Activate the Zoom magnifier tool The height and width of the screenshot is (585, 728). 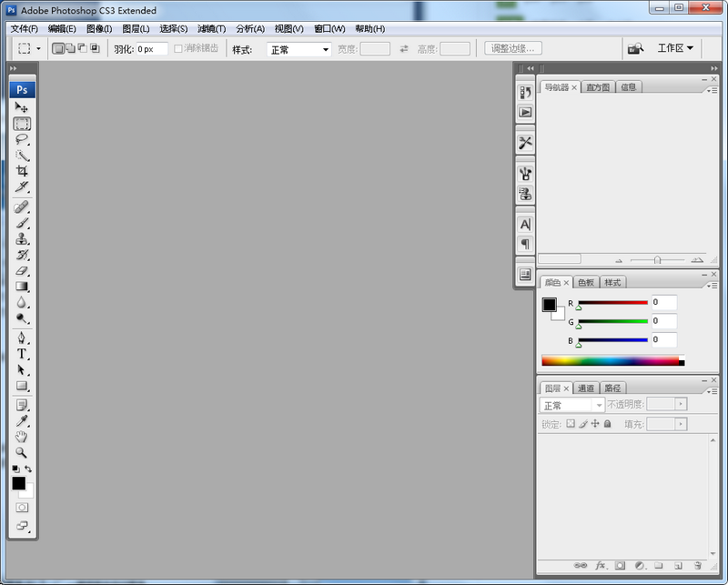[22, 452]
